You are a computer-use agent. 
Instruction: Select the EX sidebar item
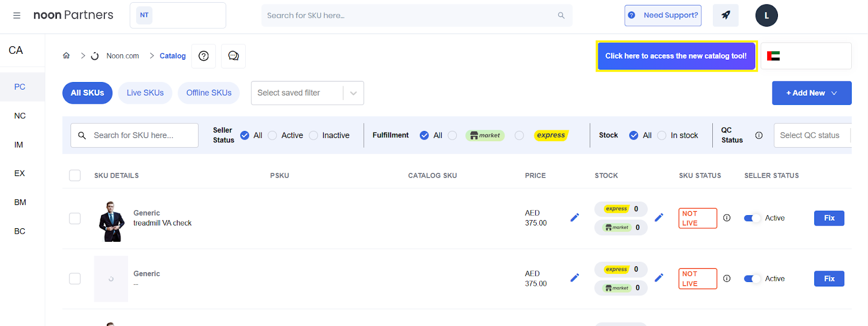(20, 173)
